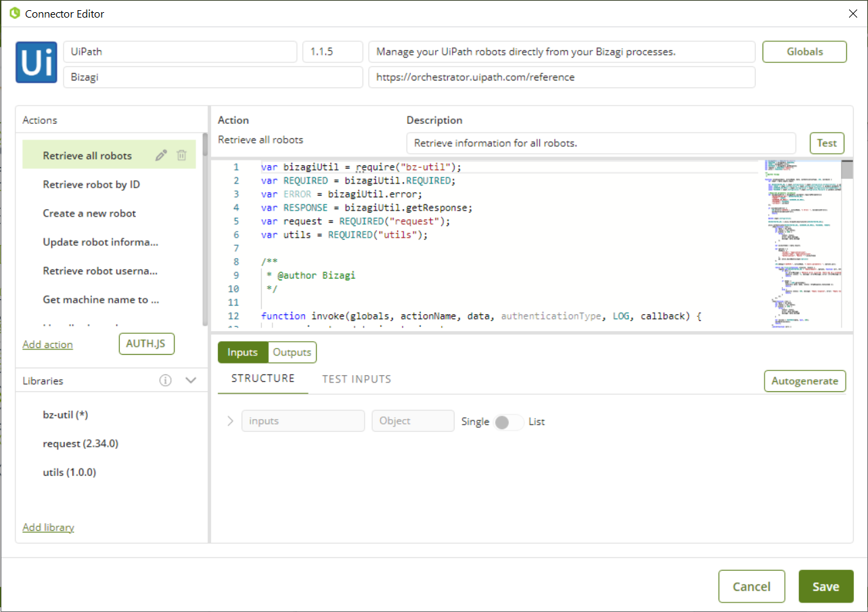Toggle Single/List switch for inputs
The height and width of the screenshot is (612, 868).
pyautogui.click(x=508, y=422)
